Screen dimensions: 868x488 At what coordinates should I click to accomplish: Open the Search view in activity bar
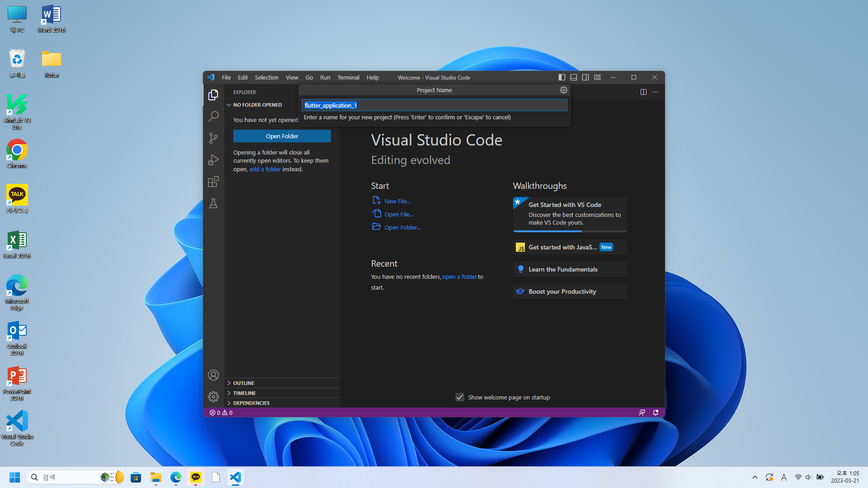[213, 117]
